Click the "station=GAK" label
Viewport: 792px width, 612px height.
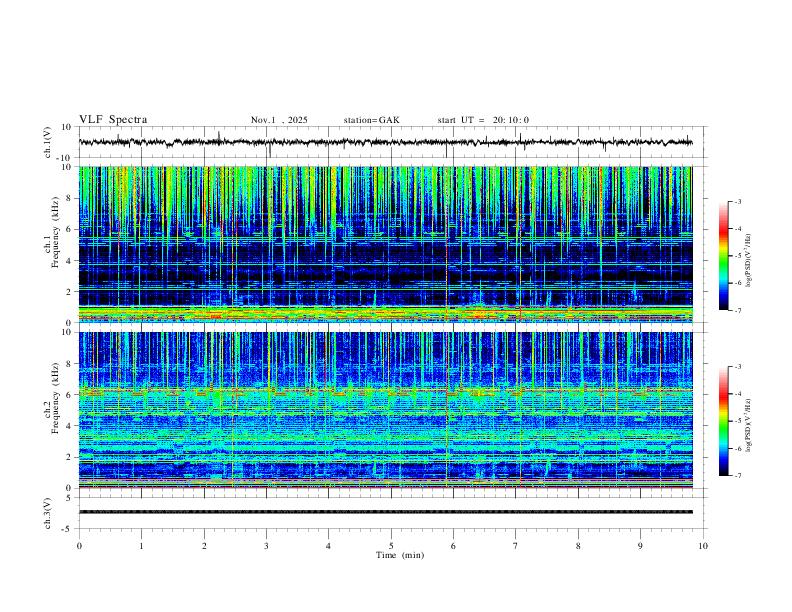point(371,120)
